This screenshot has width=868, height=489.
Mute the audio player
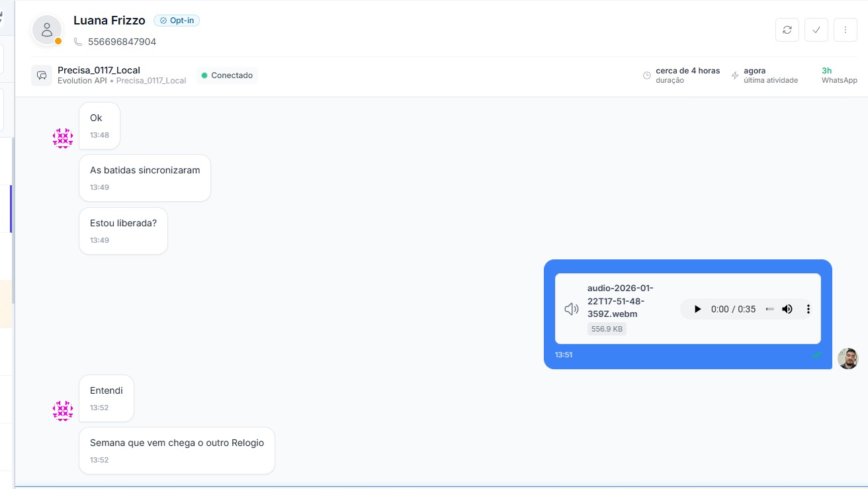click(x=787, y=309)
